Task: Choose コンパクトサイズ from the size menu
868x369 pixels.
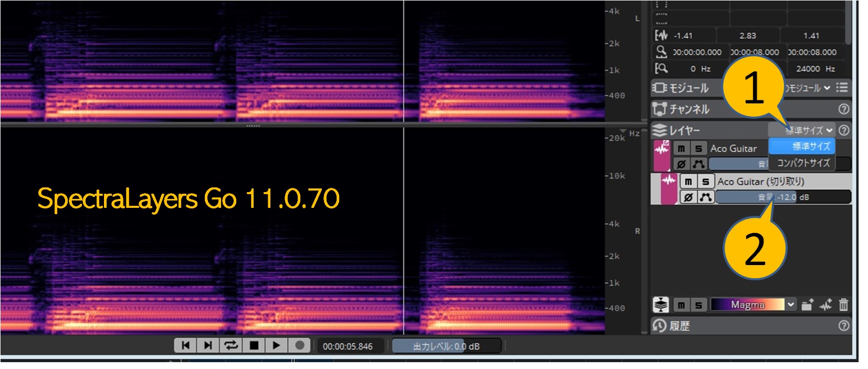Action: [x=802, y=163]
